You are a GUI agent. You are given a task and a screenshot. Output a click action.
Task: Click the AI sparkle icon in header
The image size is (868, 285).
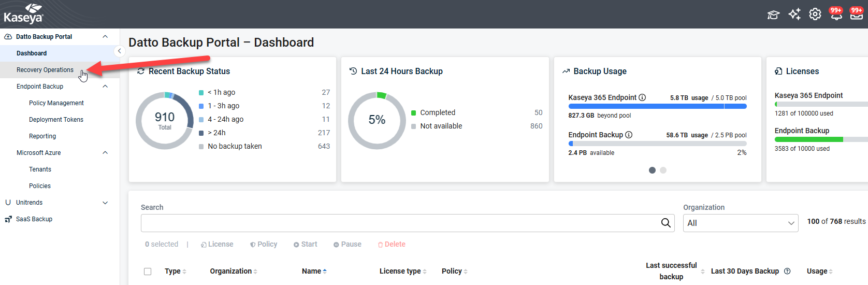click(x=794, y=15)
